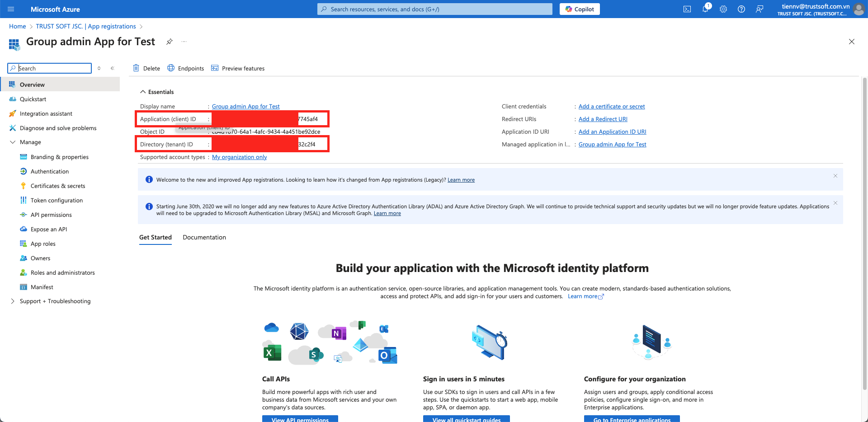Open the Cloud Shell icon in header
The image size is (868, 422).
(687, 9)
